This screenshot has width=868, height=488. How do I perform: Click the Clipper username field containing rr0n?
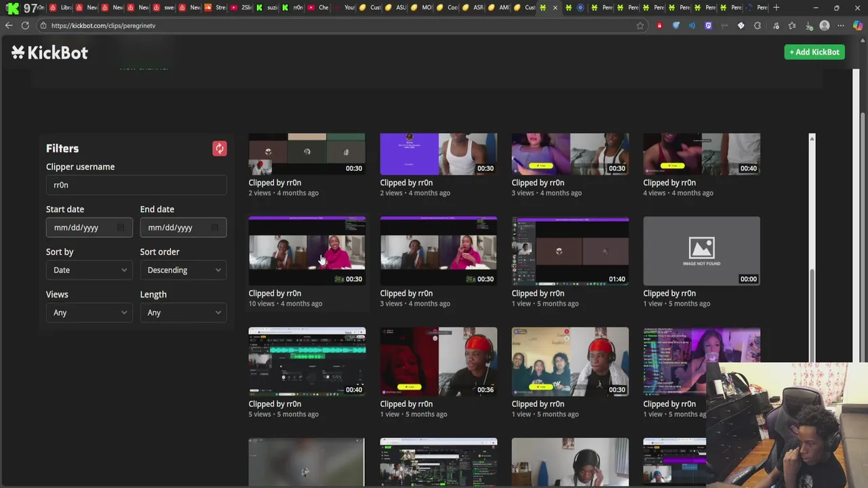click(x=136, y=185)
